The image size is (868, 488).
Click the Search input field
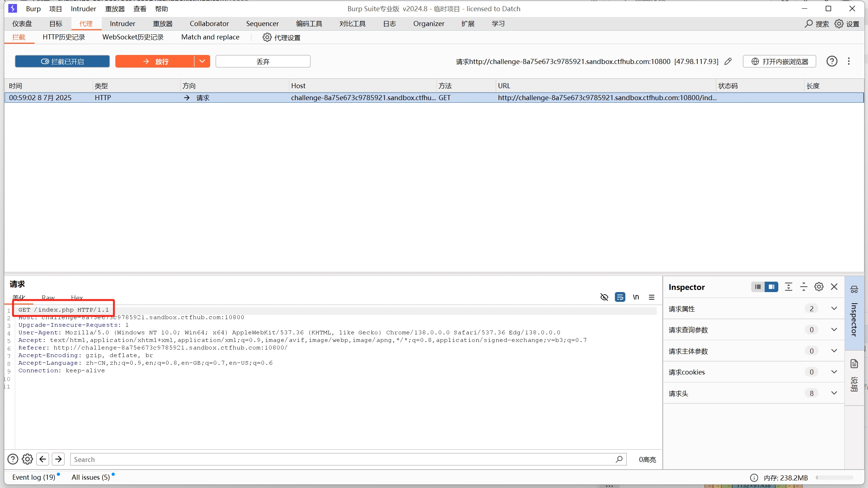point(344,459)
